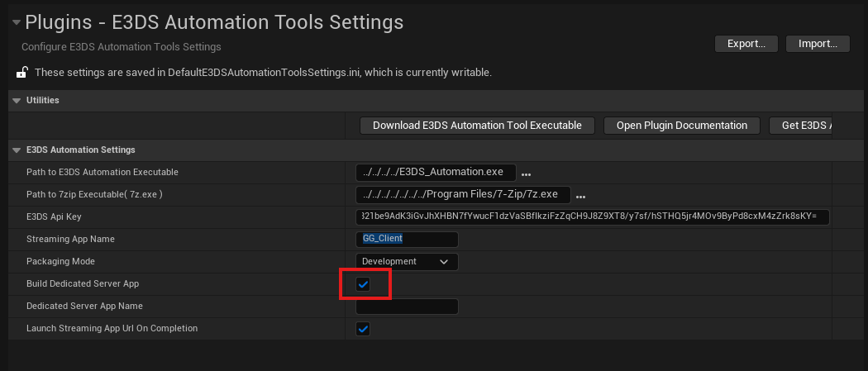Click browse ellipsis for 7zip Executable path

coord(580,196)
